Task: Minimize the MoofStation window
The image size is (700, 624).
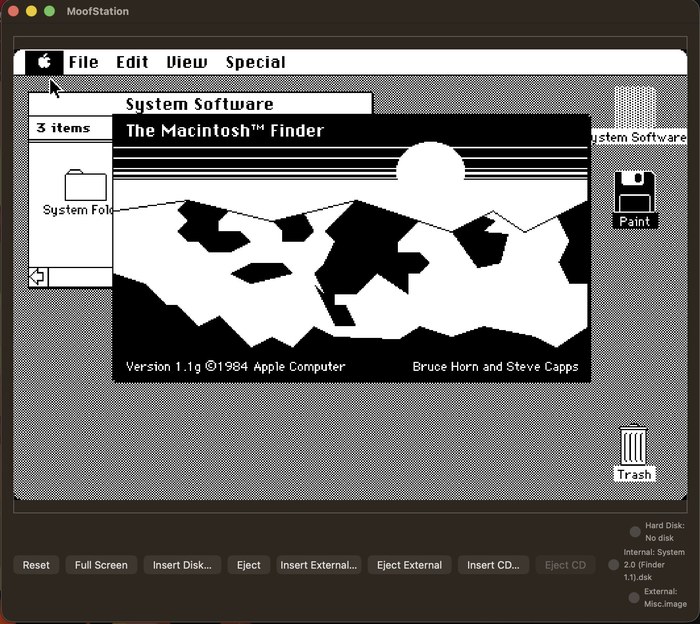Action: (x=31, y=11)
